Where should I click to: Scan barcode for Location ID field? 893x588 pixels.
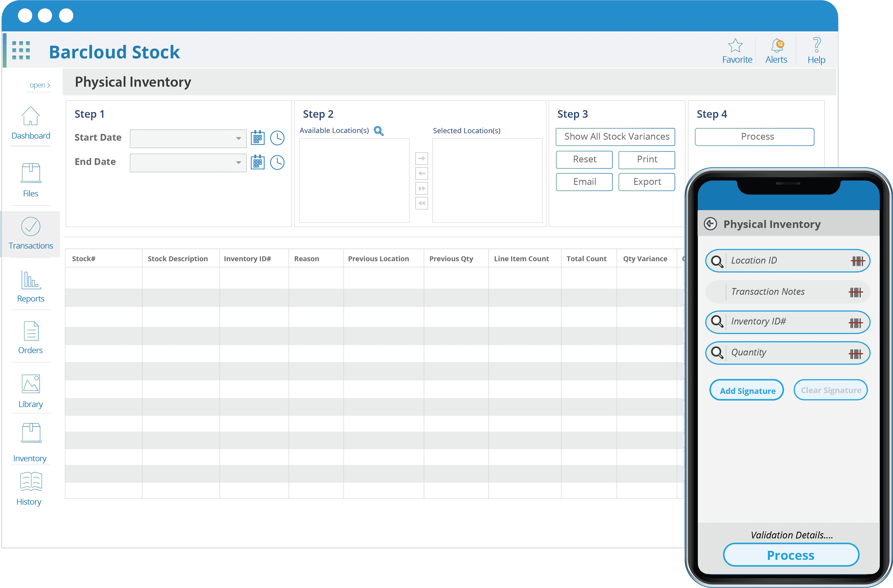[857, 261]
